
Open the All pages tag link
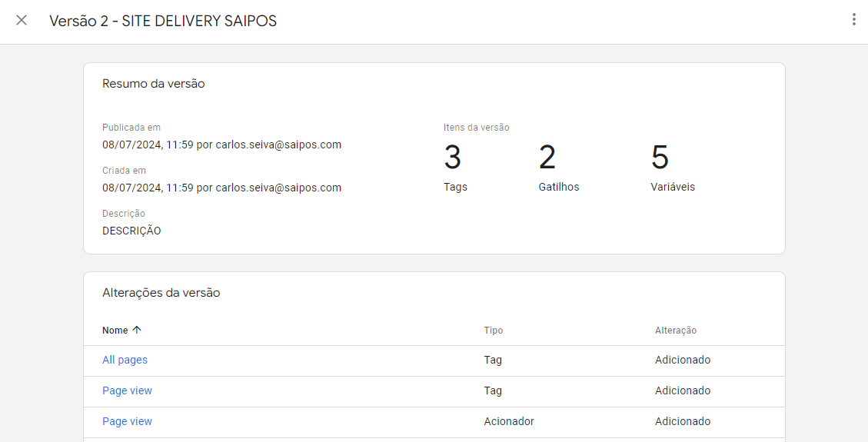125,360
